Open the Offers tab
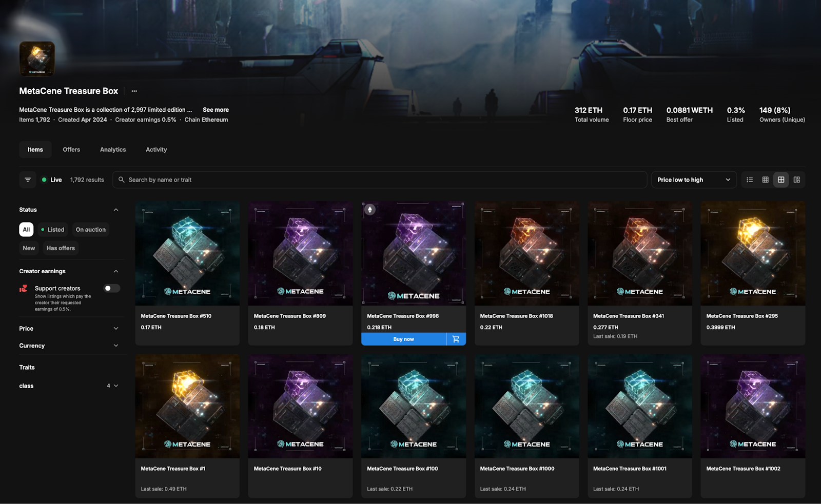Image resolution: width=821 pixels, height=504 pixels. (71, 150)
